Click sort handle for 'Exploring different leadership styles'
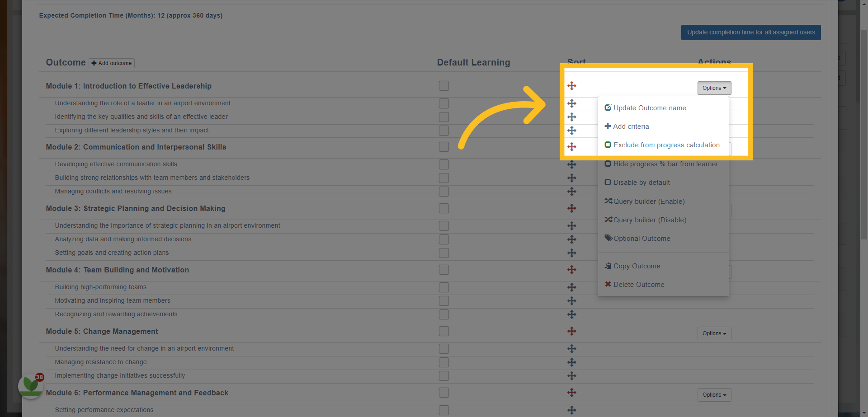 pyautogui.click(x=571, y=131)
